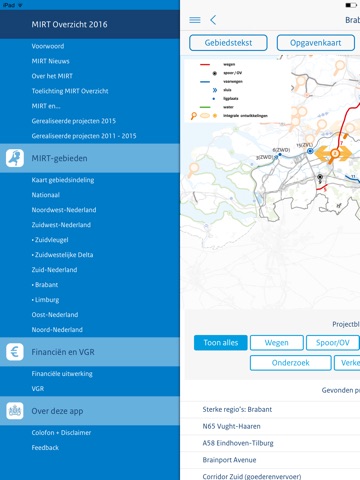Select the Zuidwestelijke Delta sub-region
This screenshot has width=360, height=480.
(x=62, y=255)
